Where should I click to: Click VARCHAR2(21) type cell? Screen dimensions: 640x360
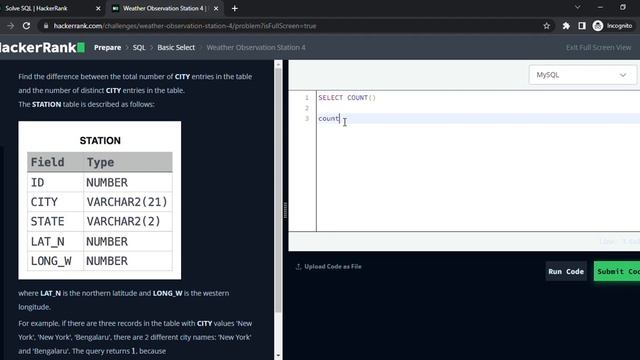click(x=127, y=202)
